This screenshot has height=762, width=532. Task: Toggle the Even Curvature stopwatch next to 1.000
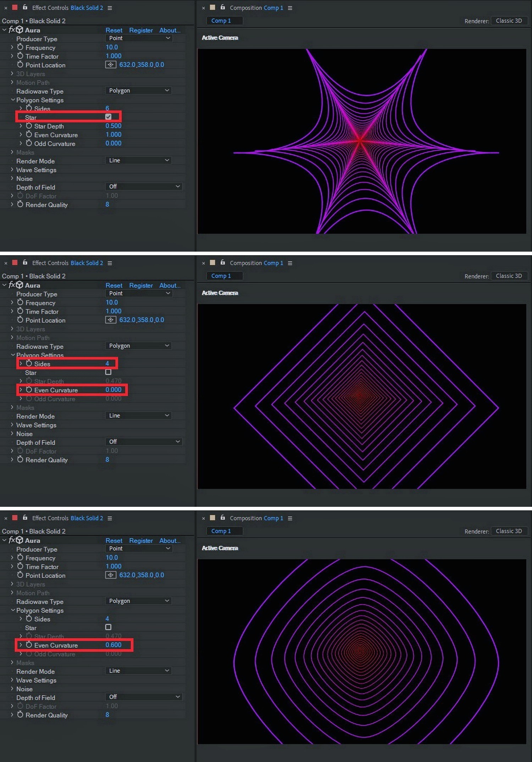(x=29, y=135)
